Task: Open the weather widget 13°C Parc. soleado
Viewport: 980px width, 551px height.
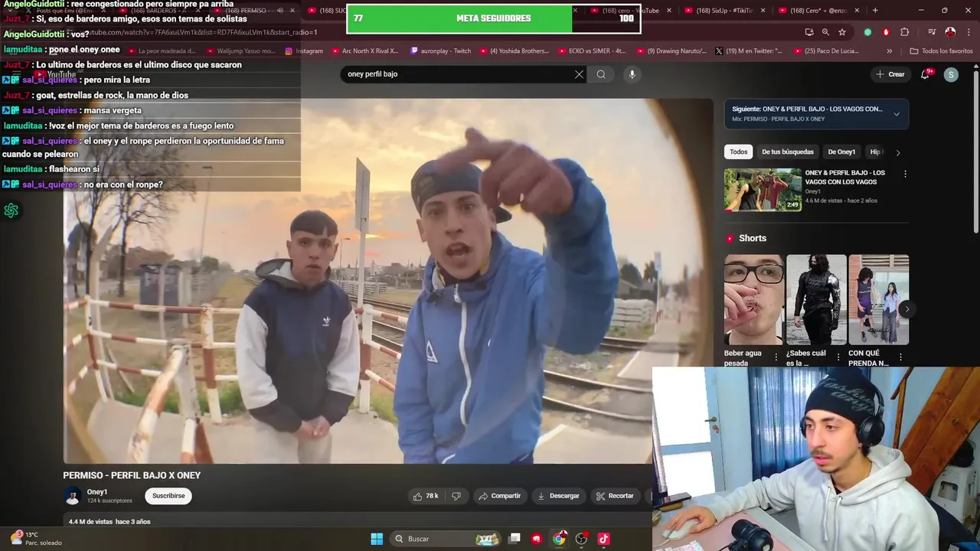Action: [34, 539]
